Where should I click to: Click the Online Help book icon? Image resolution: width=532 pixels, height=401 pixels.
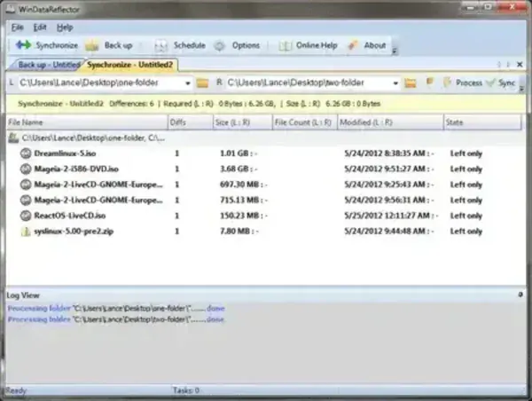point(285,46)
